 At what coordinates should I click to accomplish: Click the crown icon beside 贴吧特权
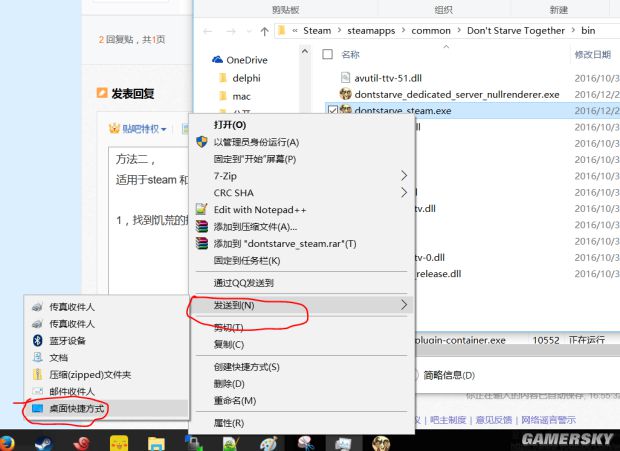(114, 128)
